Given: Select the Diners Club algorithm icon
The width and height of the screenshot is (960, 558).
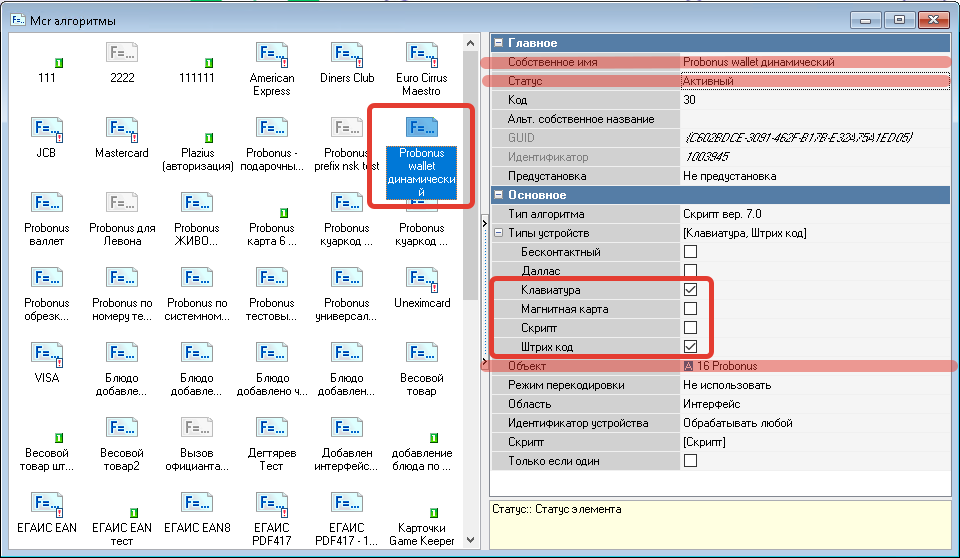Looking at the screenshot, I should (x=347, y=56).
